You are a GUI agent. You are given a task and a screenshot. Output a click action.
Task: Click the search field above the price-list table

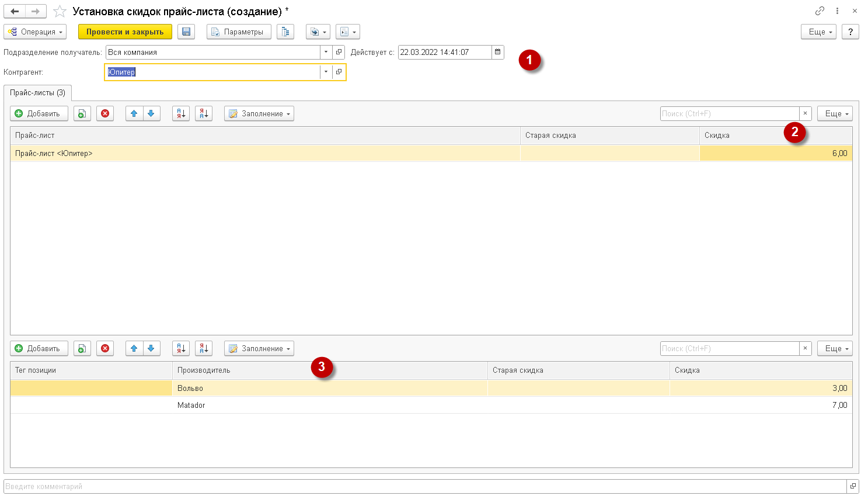730,113
